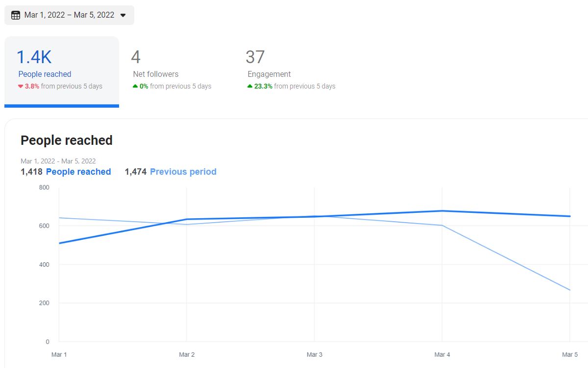Click the Mar 1 label on x-axis
Viewport: 588px width, 368px height.
(x=59, y=354)
